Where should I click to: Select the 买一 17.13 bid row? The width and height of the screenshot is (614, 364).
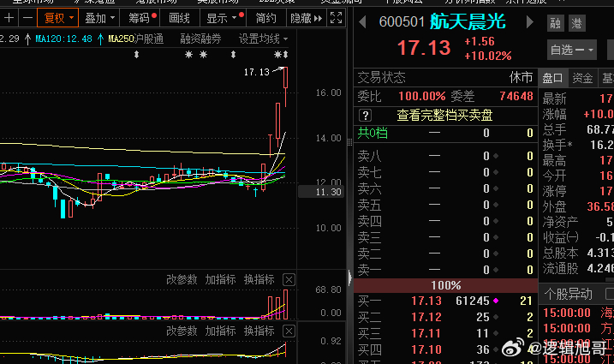(445, 301)
